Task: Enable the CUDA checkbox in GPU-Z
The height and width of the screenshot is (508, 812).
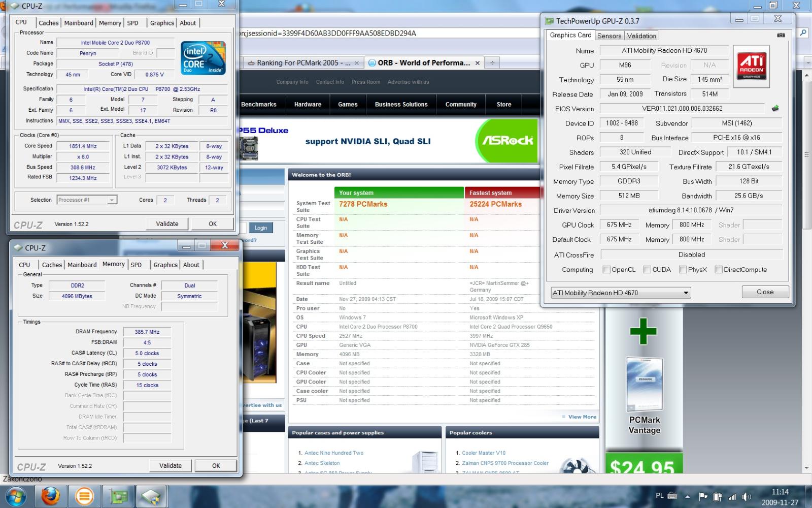Action: pyautogui.click(x=647, y=270)
